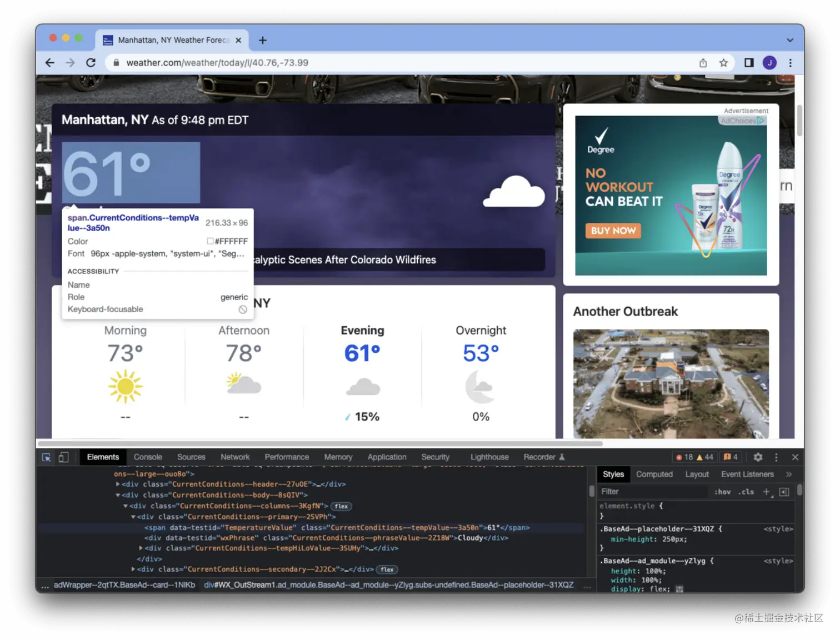This screenshot has height=640, width=840.
Task: Toggle DevTools device toolbar icon
Action: 63,457
